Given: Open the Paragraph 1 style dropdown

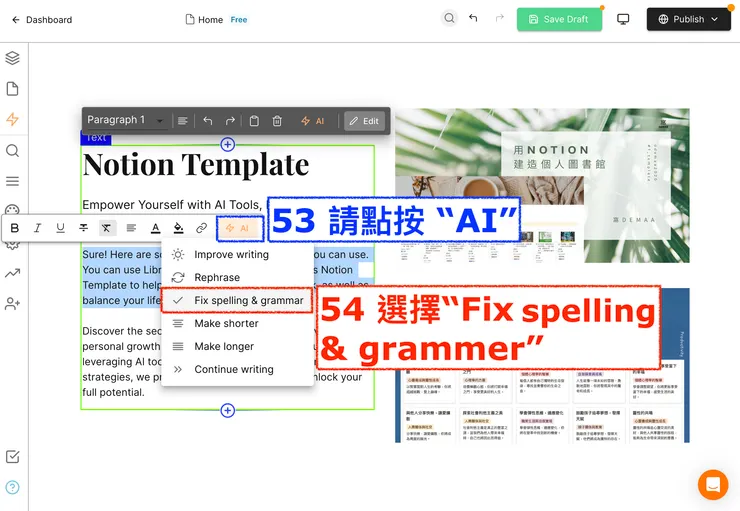Looking at the screenshot, I should (125, 120).
